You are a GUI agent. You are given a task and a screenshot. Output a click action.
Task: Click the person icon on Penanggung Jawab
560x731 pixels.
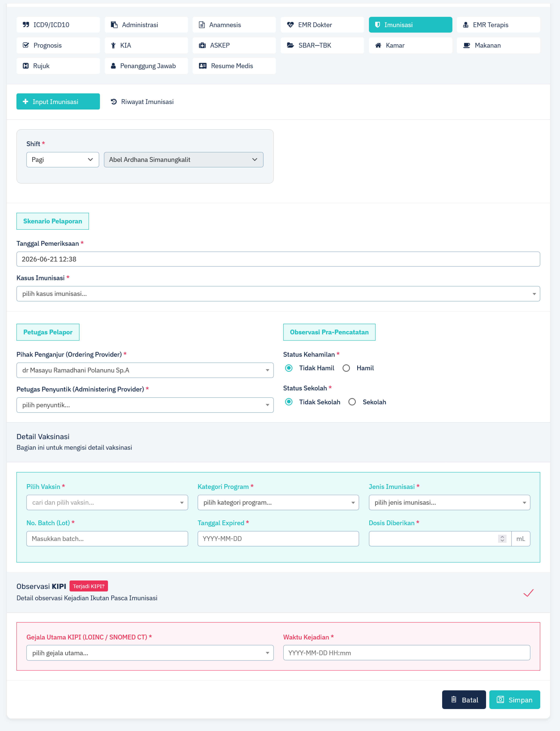coord(113,66)
